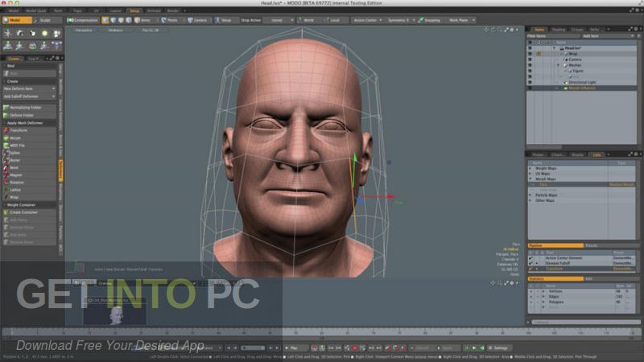Add a Normalizing Folder
Viewport: 644px width, 362px height.
click(30, 108)
